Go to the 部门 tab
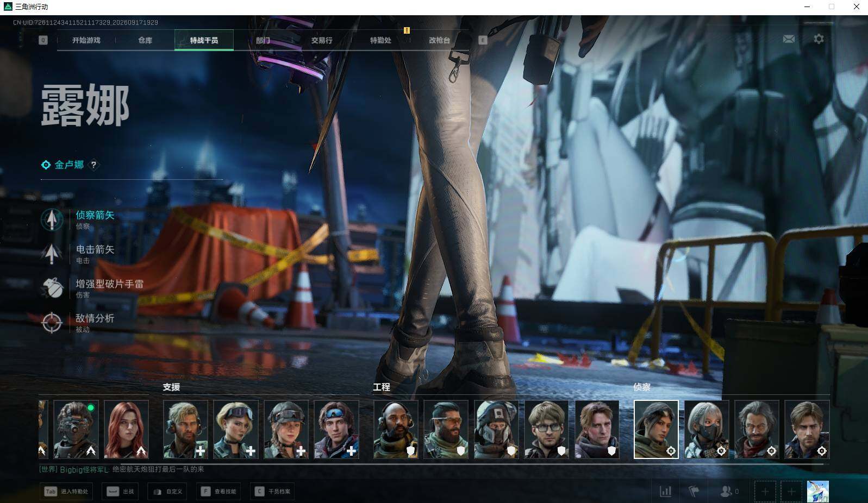The height and width of the screenshot is (503, 868). (263, 40)
